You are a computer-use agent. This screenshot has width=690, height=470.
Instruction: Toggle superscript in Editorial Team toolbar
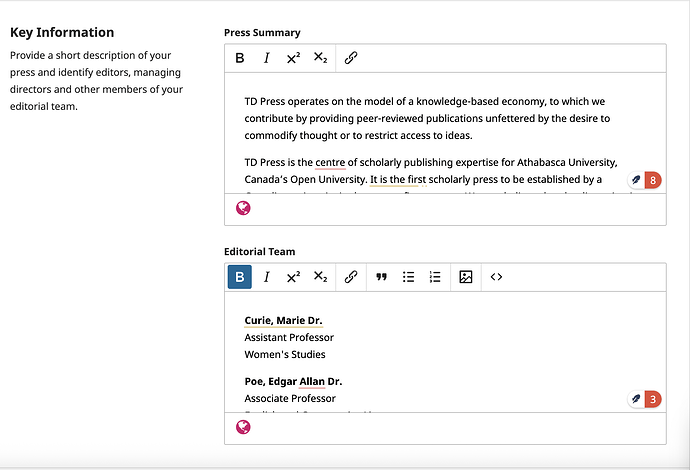[x=293, y=277]
